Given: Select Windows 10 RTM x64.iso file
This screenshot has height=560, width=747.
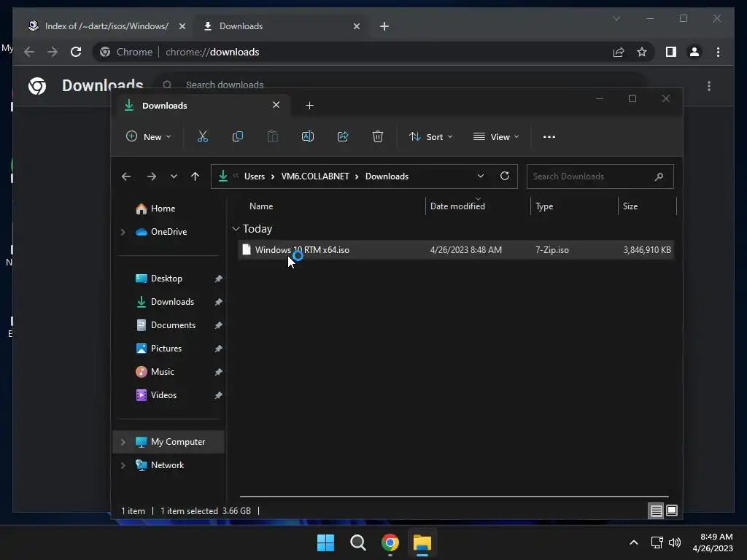Looking at the screenshot, I should [456, 250].
